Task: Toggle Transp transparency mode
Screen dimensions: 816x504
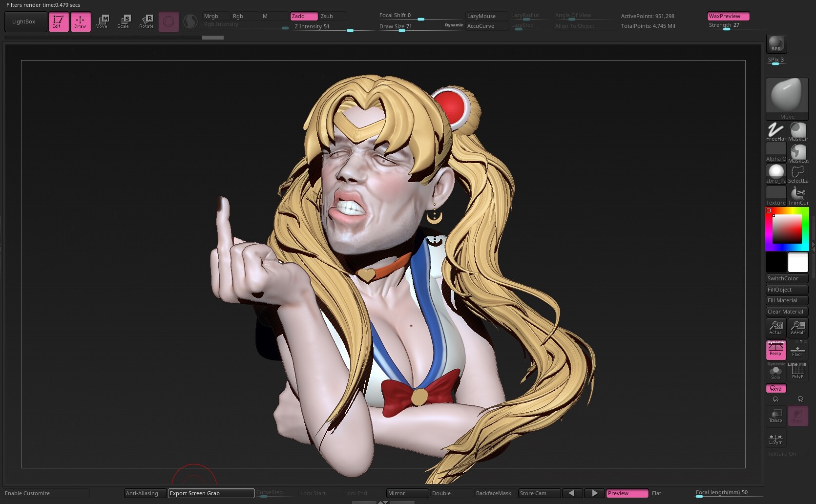Action: click(776, 416)
